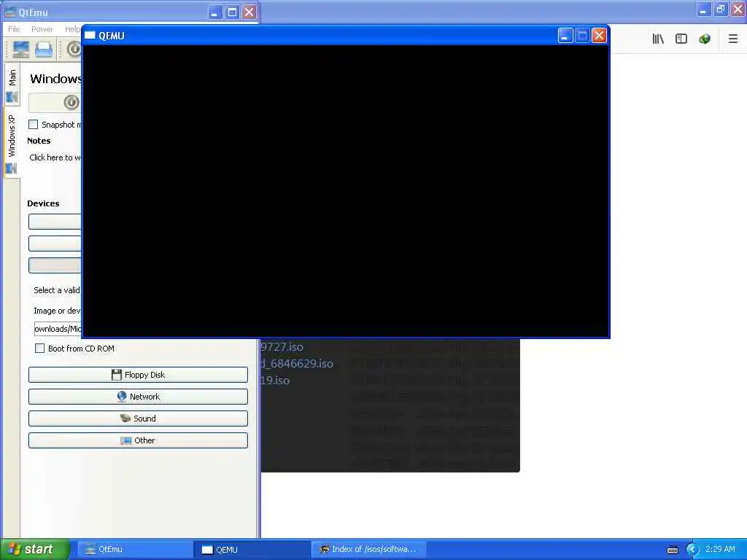The width and height of the screenshot is (747, 560).
Task: Click the QtEmu title bar icon
Action: coord(10,12)
